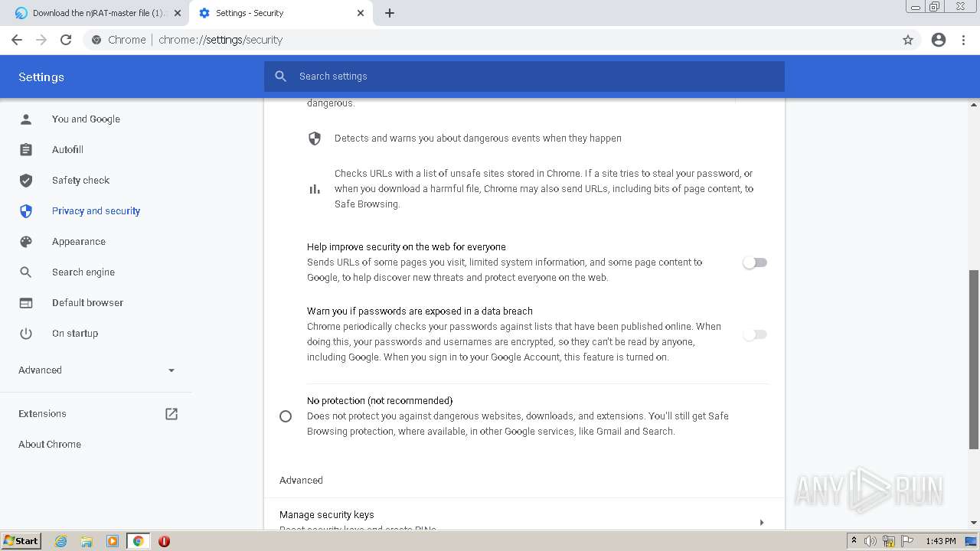Image resolution: width=980 pixels, height=551 pixels.
Task: Click in the Search settings field
Action: (x=524, y=77)
